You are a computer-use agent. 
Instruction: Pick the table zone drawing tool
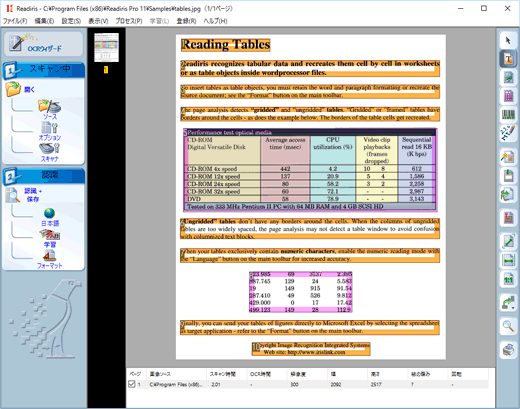[x=508, y=96]
